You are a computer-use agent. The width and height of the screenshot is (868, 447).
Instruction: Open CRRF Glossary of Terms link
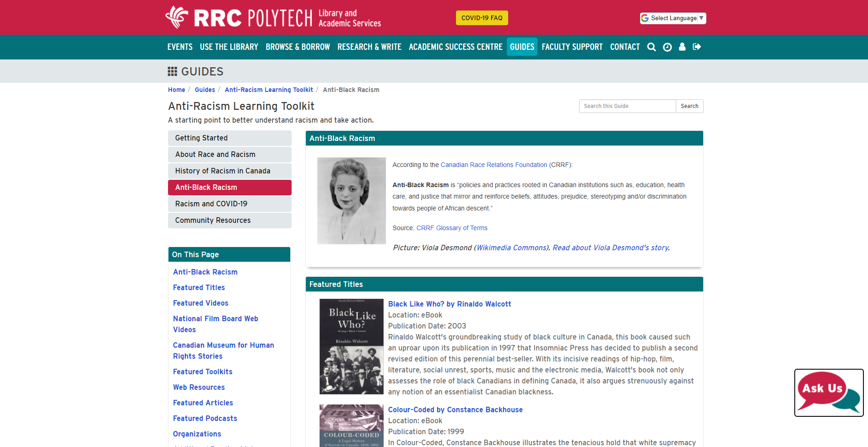(x=452, y=228)
